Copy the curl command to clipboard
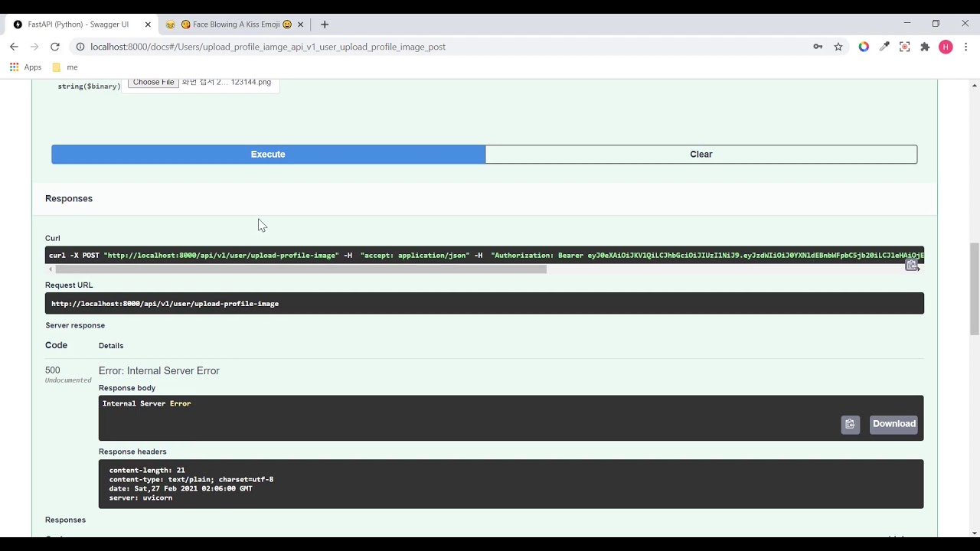980x551 pixels. (911, 265)
